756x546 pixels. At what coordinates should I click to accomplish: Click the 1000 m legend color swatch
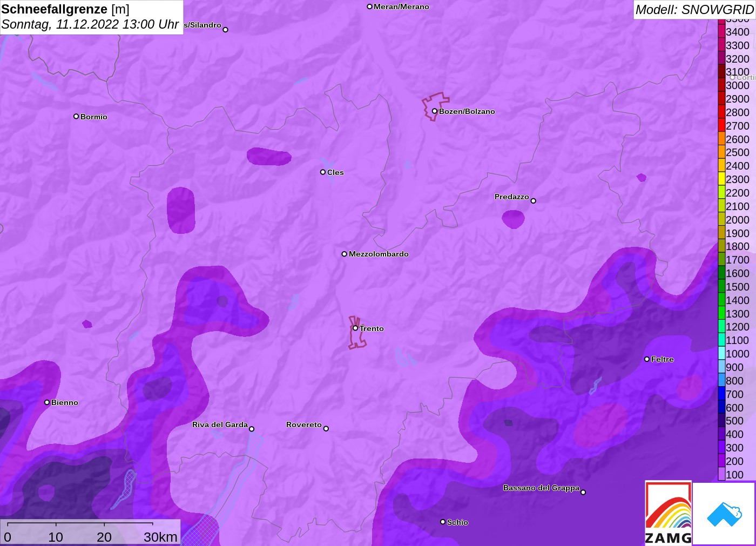(x=721, y=353)
